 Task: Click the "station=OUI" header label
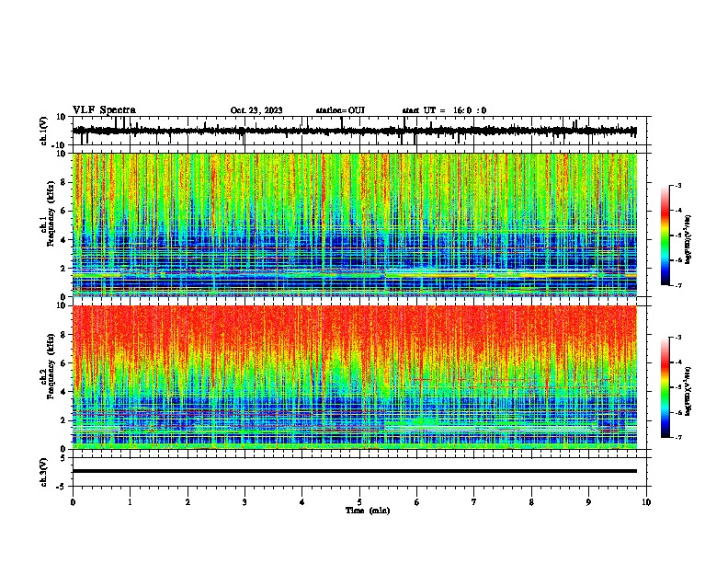click(x=340, y=110)
